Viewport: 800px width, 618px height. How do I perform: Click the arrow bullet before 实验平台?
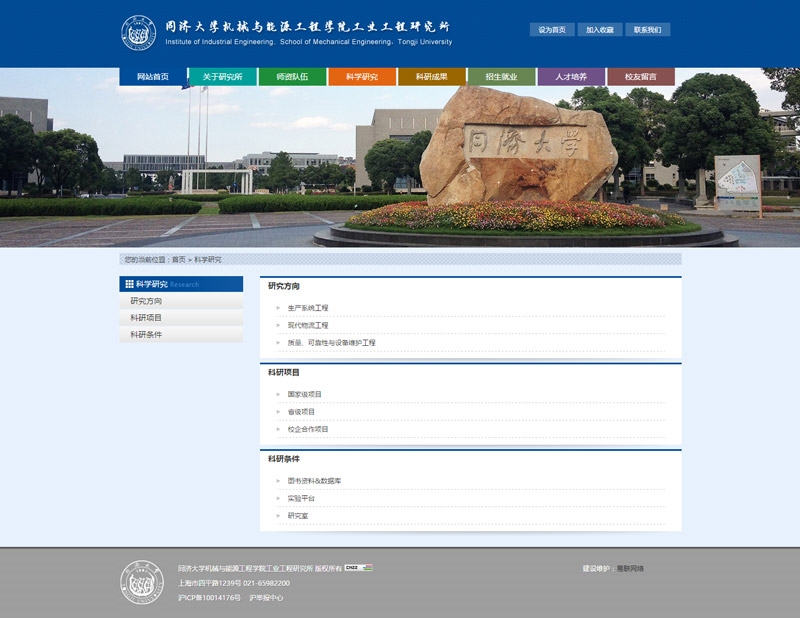278,498
